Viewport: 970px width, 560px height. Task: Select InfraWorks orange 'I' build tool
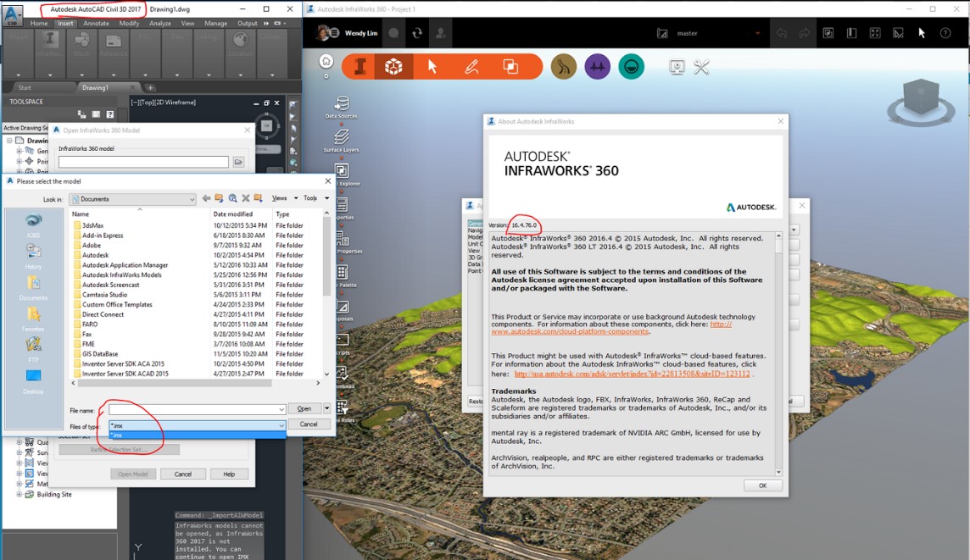click(x=360, y=67)
